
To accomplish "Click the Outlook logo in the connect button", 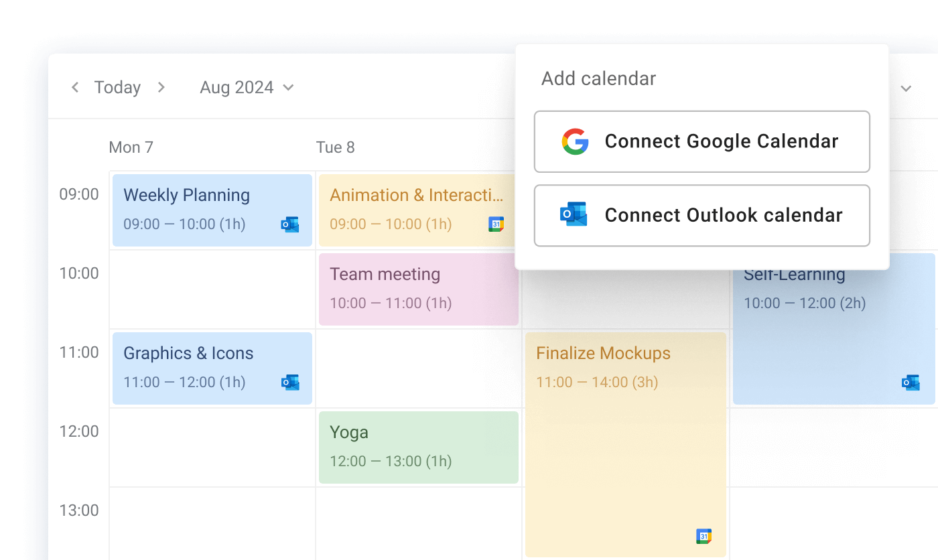I will (x=573, y=215).
